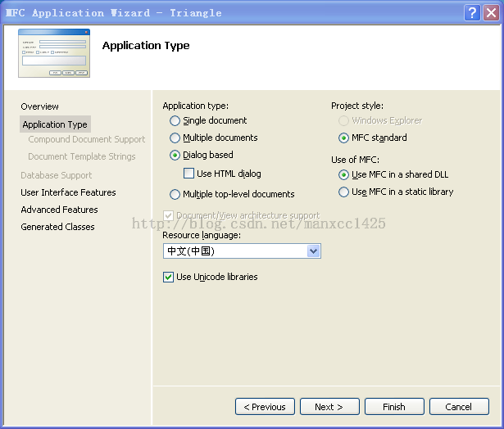Go to User Interface Features page
Screen dimensions: 504x429
click(x=68, y=192)
